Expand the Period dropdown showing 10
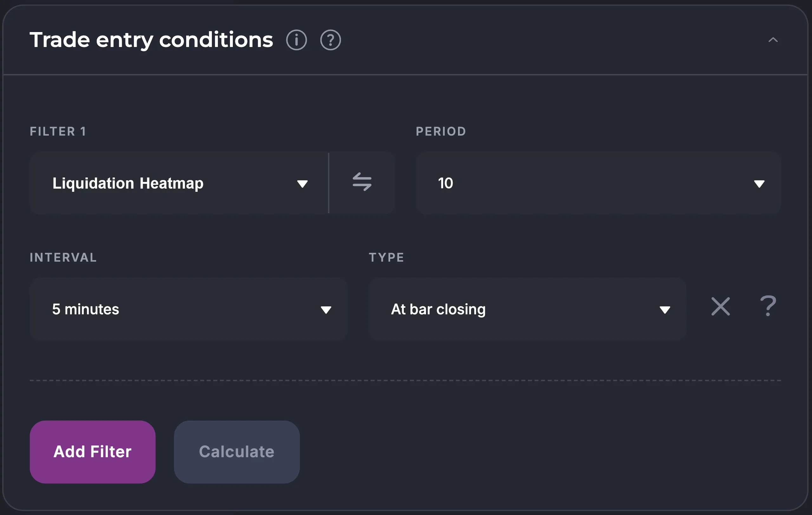Image resolution: width=812 pixels, height=515 pixels. pos(598,183)
